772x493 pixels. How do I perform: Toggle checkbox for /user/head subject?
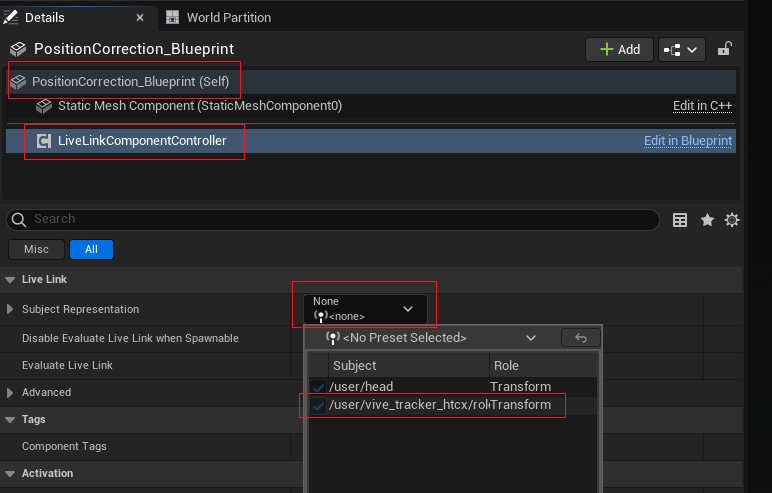pyautogui.click(x=318, y=387)
